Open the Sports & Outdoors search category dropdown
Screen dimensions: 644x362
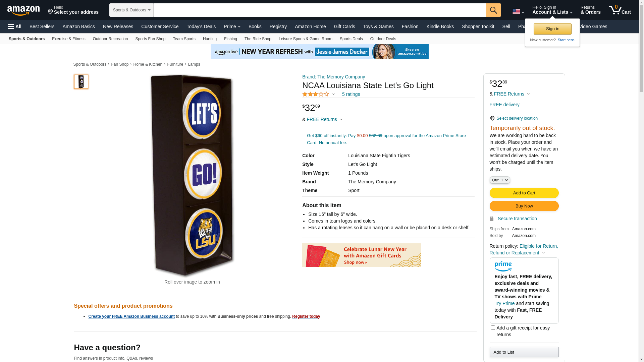tap(131, 10)
